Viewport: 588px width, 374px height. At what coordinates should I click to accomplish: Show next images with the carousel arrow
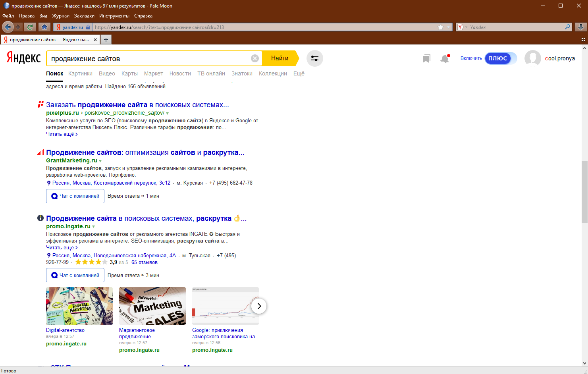259,306
